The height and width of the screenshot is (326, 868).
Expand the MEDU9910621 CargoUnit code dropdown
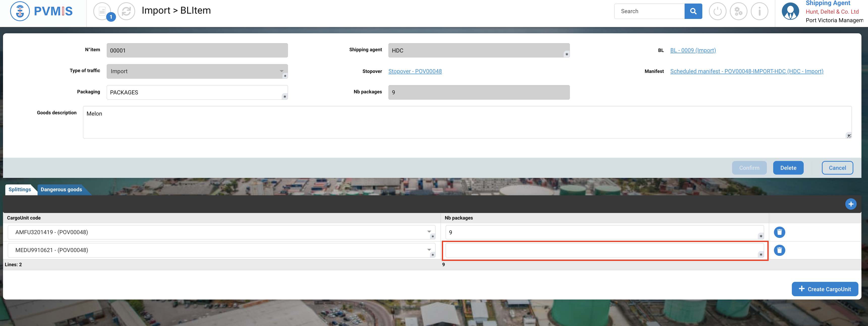(429, 250)
